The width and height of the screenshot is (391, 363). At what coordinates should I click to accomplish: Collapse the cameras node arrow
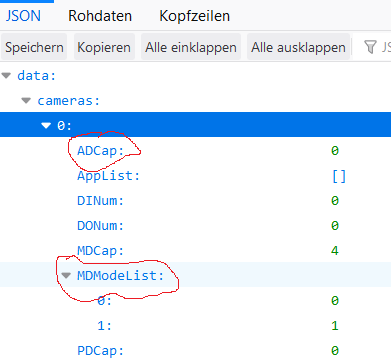26,100
